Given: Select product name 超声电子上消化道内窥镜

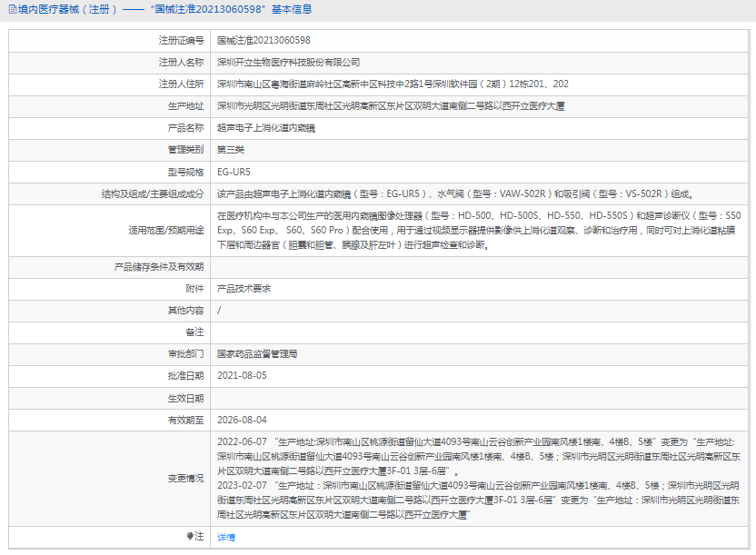Looking at the screenshot, I should [x=265, y=128].
